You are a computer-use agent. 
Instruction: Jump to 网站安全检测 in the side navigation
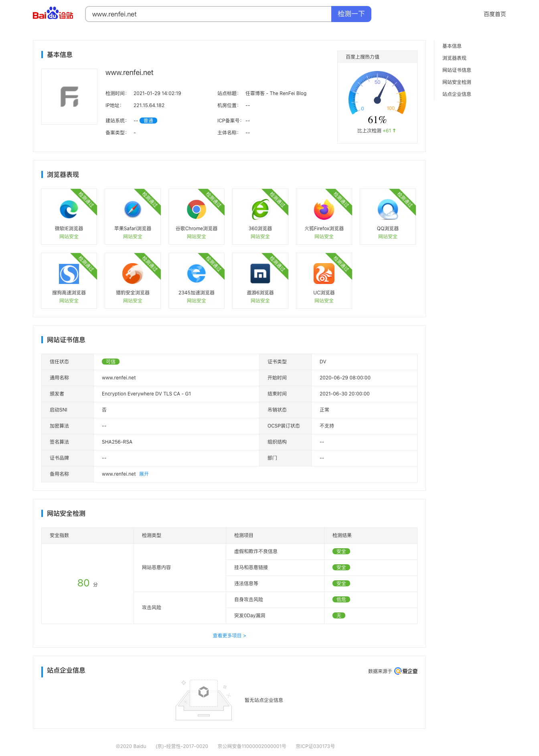457,82
